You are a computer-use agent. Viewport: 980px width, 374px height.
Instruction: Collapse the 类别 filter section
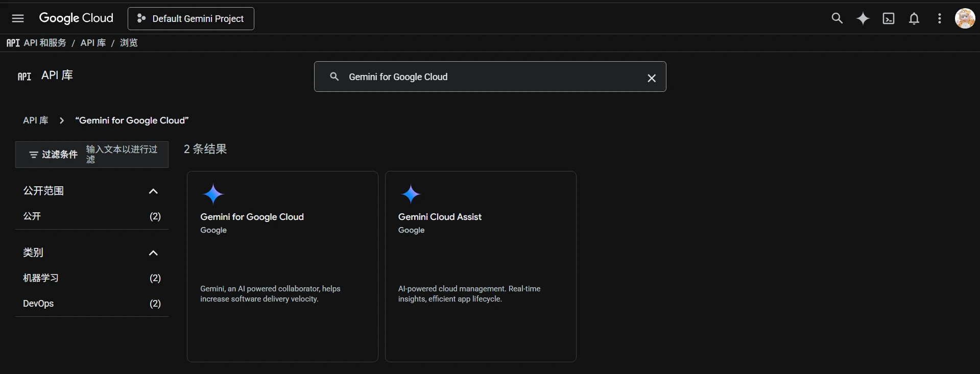click(x=153, y=253)
